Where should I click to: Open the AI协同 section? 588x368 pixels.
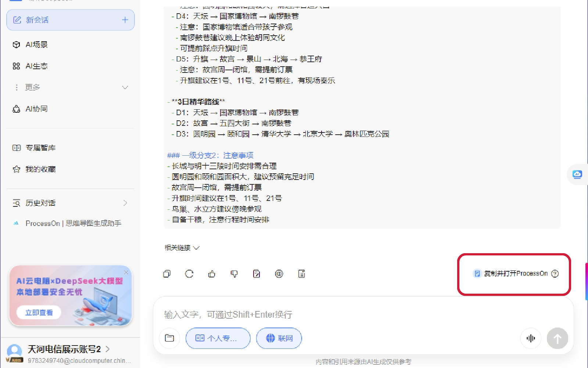tap(36, 109)
